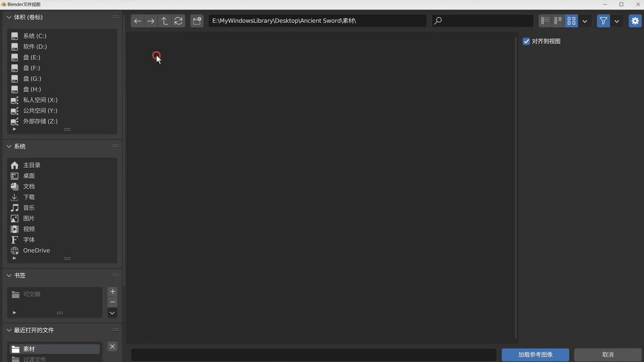The height and width of the screenshot is (362, 644).
Task: Maximize the Blender file view window
Action: coord(621,4)
